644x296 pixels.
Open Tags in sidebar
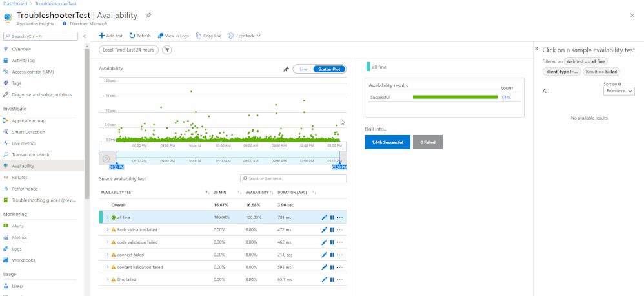coord(16,83)
